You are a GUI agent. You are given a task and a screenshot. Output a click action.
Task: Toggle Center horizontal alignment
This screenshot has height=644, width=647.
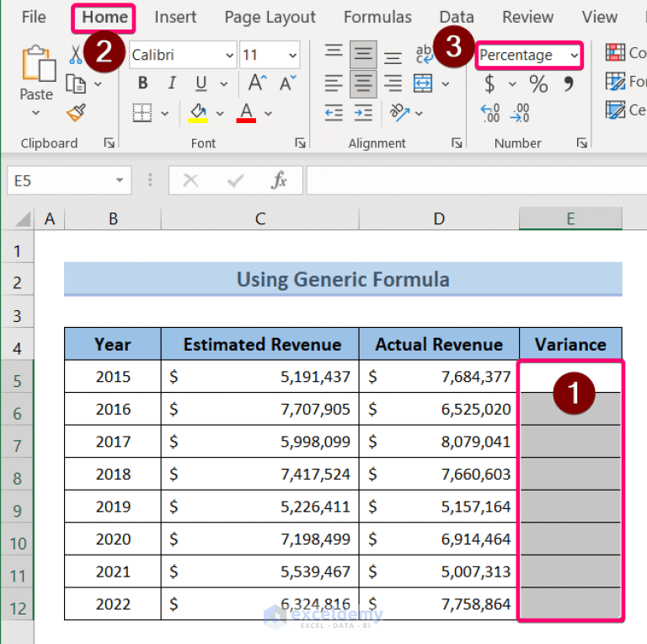(x=363, y=83)
